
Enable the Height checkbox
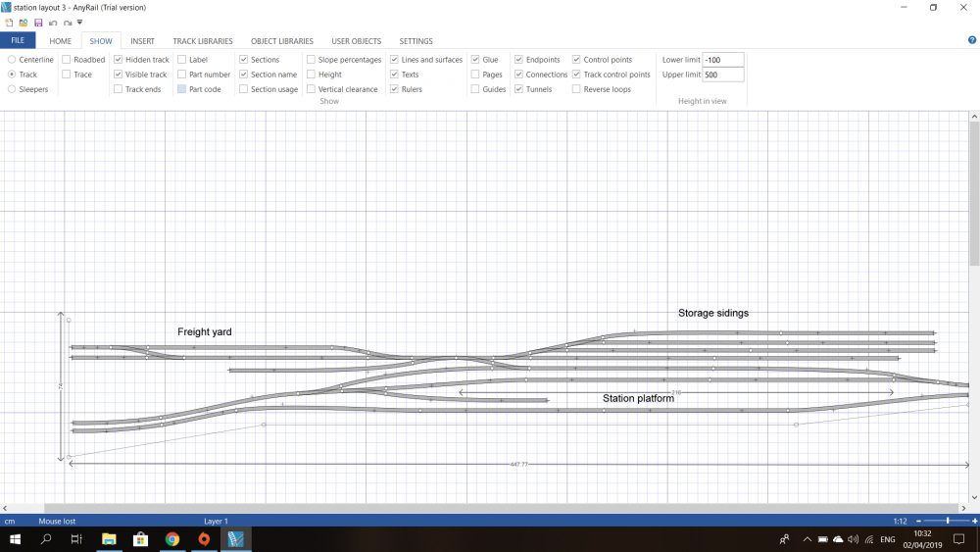(x=311, y=75)
